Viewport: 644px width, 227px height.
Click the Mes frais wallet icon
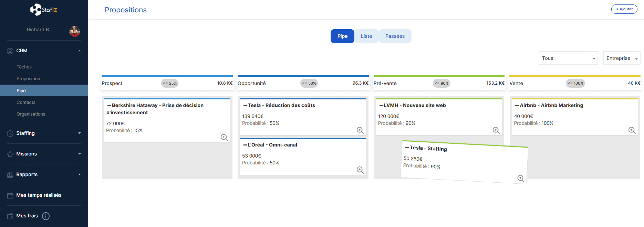pyautogui.click(x=10, y=216)
